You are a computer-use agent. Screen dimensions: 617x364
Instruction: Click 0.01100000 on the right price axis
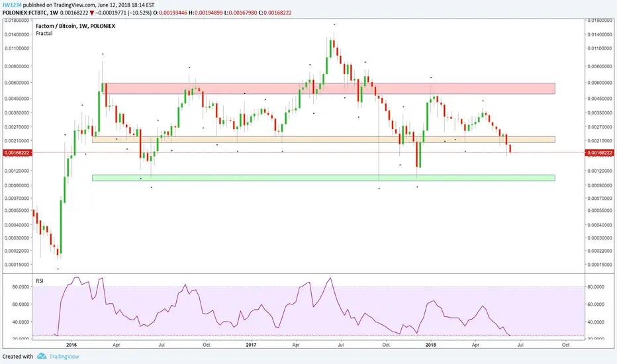600,48
